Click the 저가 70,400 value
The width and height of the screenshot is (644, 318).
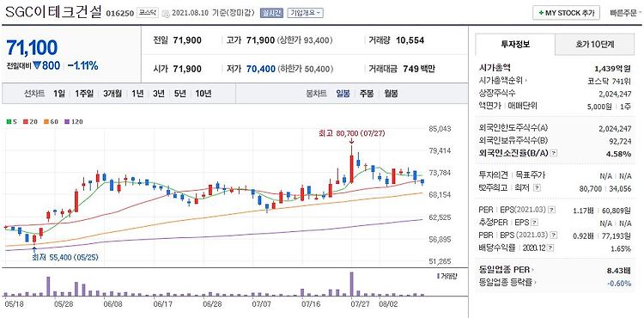[261, 69]
